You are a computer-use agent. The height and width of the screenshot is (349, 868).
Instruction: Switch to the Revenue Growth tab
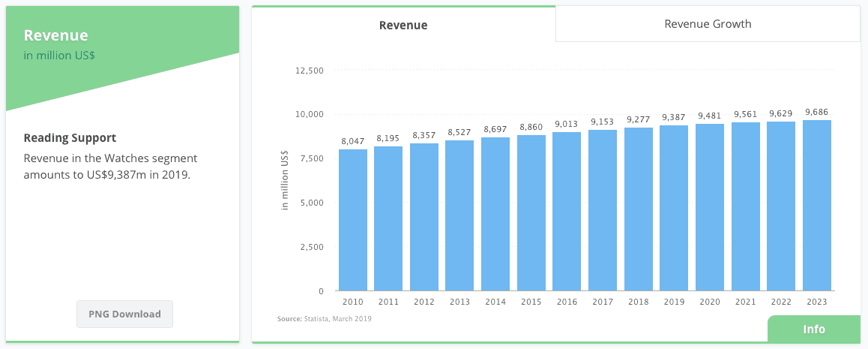click(708, 24)
